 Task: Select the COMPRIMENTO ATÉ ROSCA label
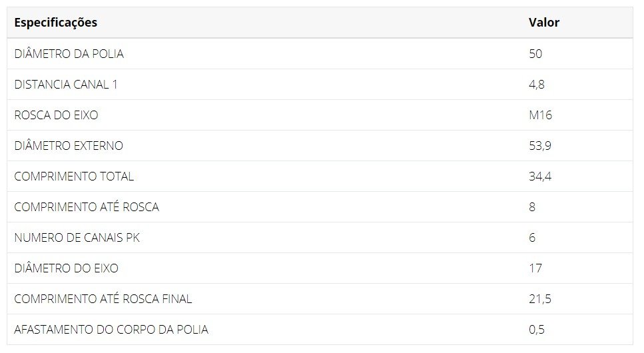(x=87, y=207)
